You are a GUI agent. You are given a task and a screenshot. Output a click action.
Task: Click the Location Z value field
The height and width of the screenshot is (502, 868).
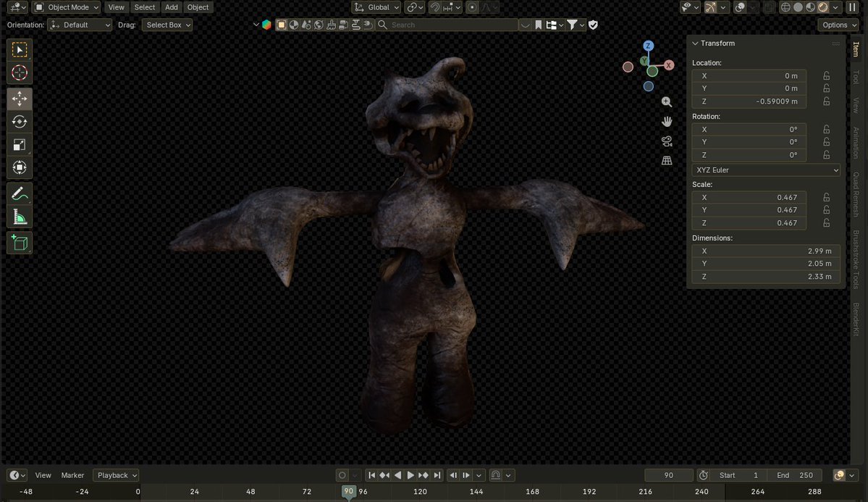[x=749, y=101]
